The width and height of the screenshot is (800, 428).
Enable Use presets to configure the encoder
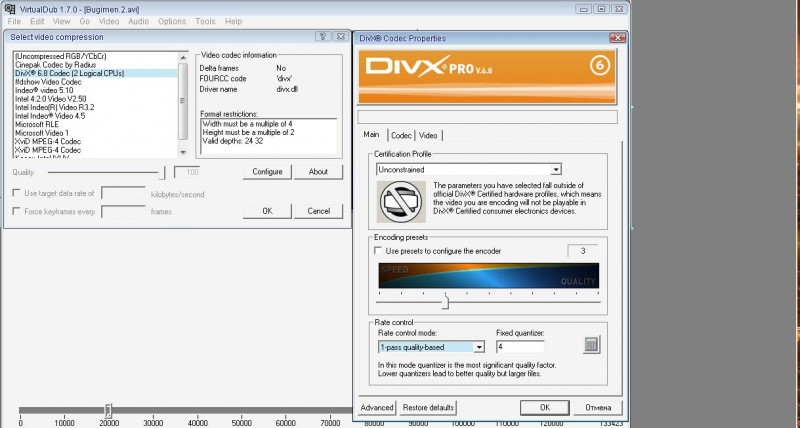(x=378, y=250)
